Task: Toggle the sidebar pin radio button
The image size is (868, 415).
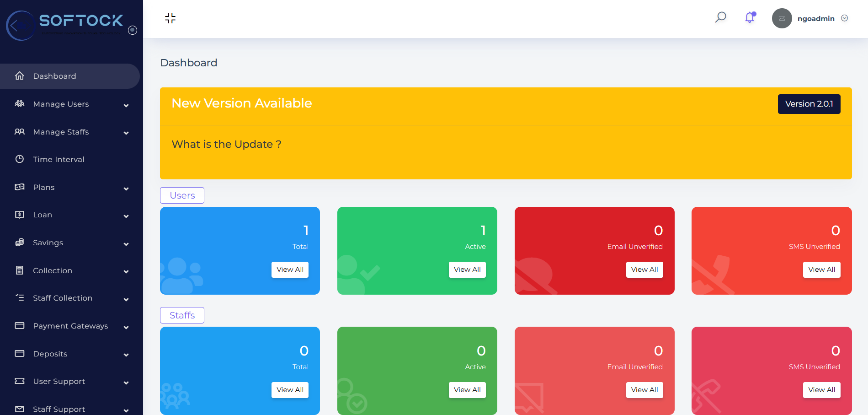Action: [133, 30]
